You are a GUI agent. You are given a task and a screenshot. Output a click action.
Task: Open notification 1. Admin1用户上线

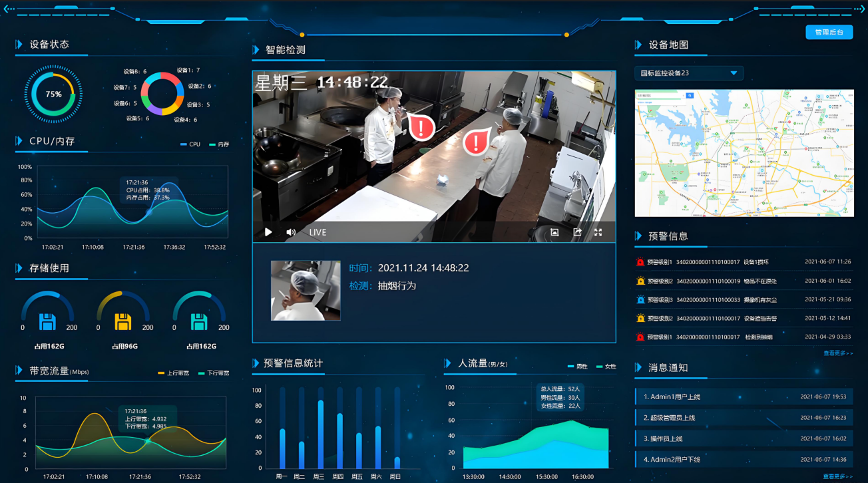[744, 397]
